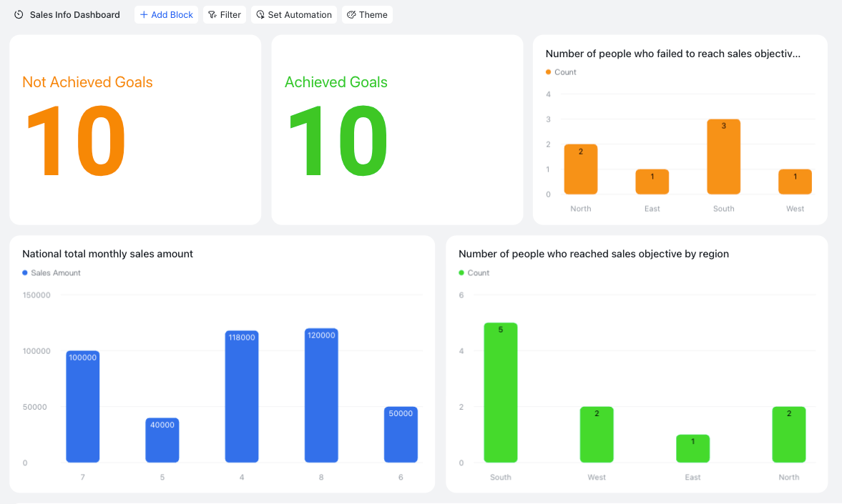Click the blue bar labeled 120000
This screenshot has width=842, height=504.
321,395
